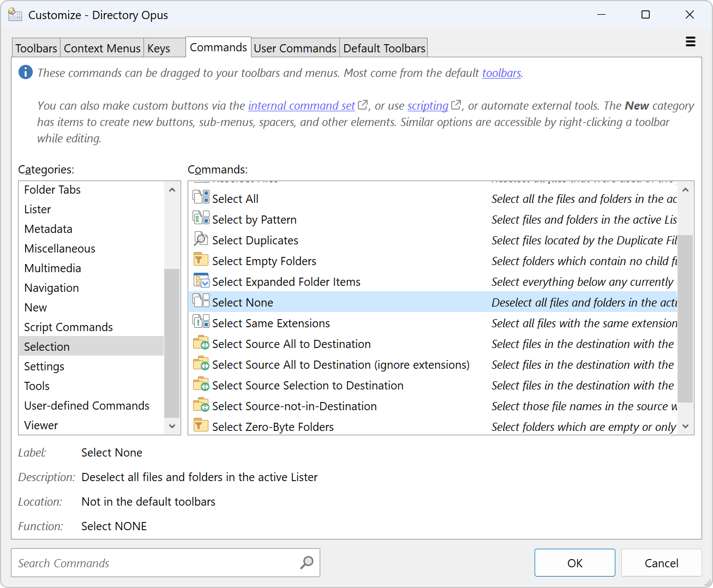Click the Select Same Extensions icon

pyautogui.click(x=201, y=321)
